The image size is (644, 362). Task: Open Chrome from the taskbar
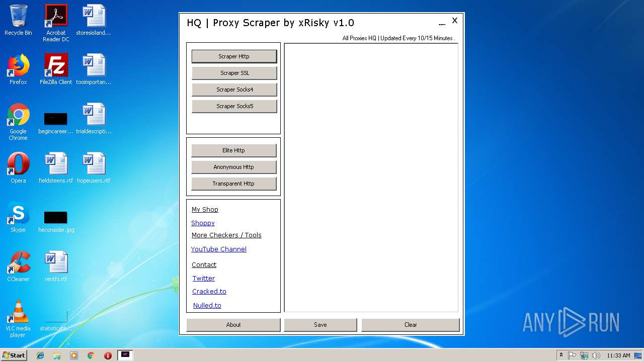(x=91, y=355)
